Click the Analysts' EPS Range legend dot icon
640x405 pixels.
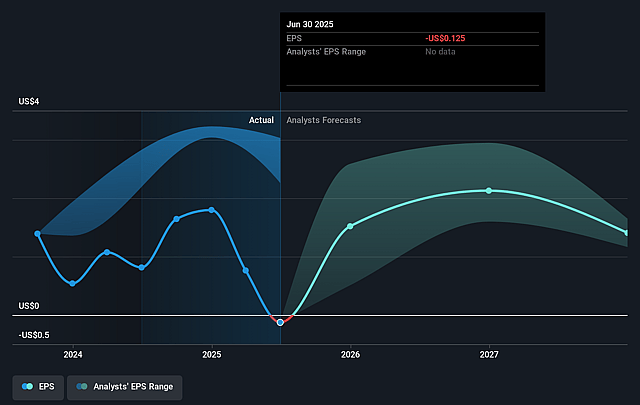point(82,387)
